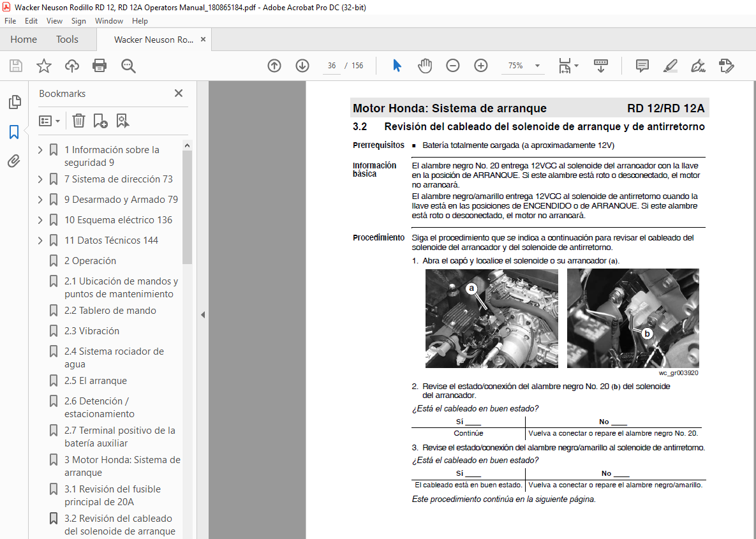Switch to the Home tab
This screenshot has width=756, height=539.
tap(24, 40)
